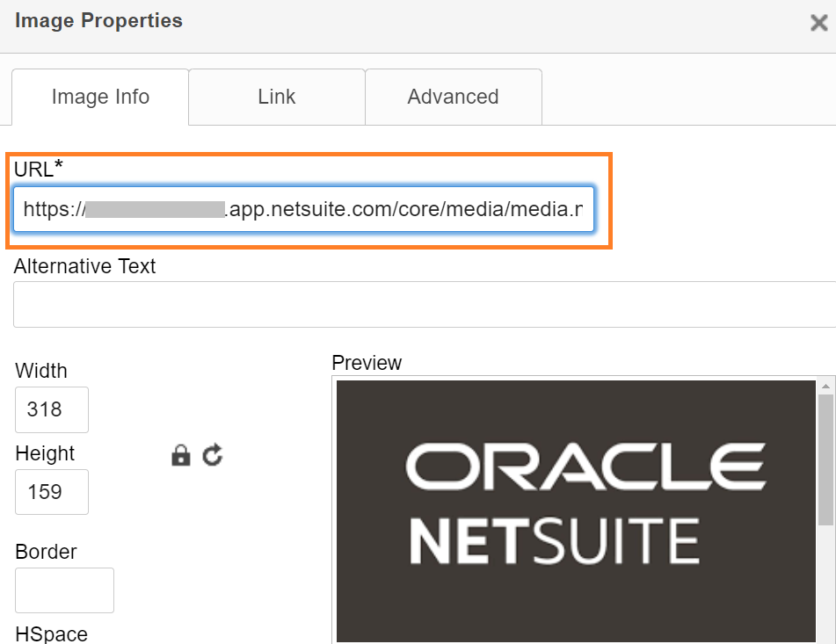Focus the Alternative Text field

point(425,304)
